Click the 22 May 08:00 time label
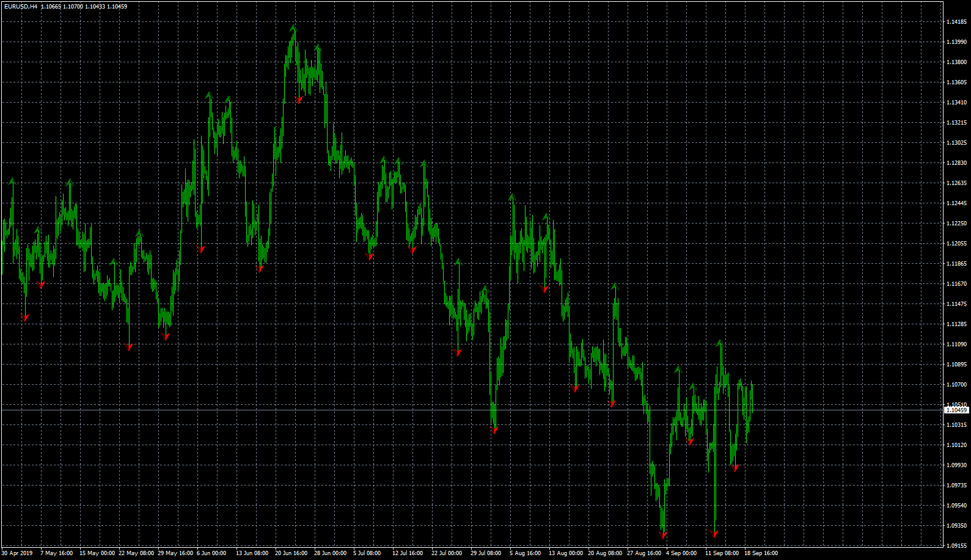 (x=136, y=553)
